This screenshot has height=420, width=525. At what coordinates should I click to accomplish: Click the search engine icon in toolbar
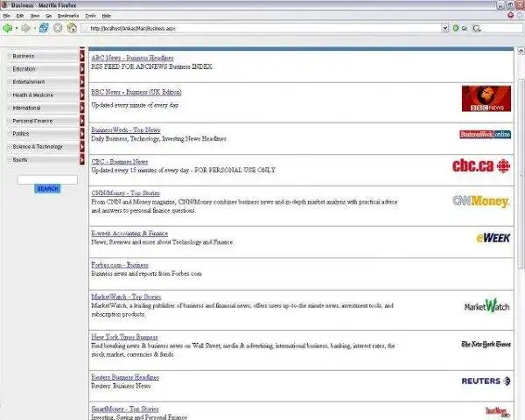coord(477,29)
